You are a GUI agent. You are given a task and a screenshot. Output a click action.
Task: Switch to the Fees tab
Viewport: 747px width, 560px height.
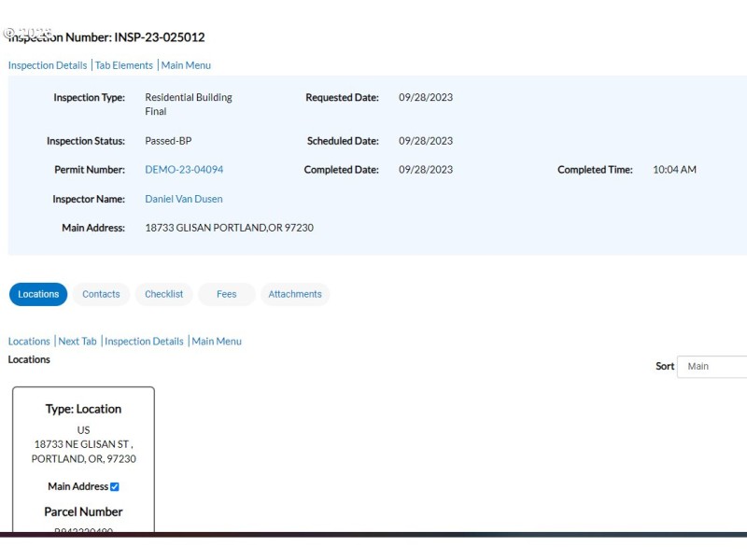pos(227,294)
